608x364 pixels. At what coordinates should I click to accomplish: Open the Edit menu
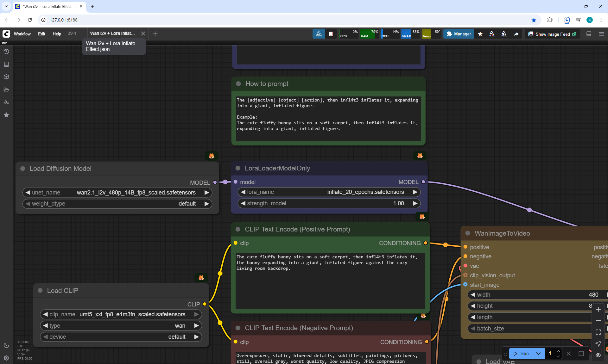(x=41, y=34)
